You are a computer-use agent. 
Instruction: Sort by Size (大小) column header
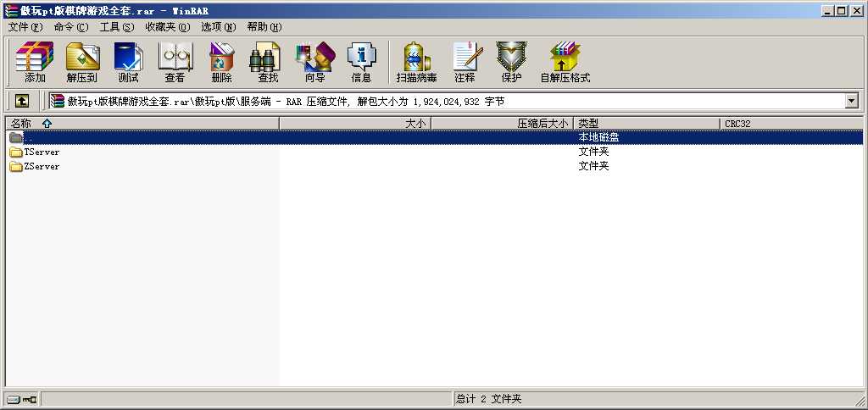[x=355, y=124]
